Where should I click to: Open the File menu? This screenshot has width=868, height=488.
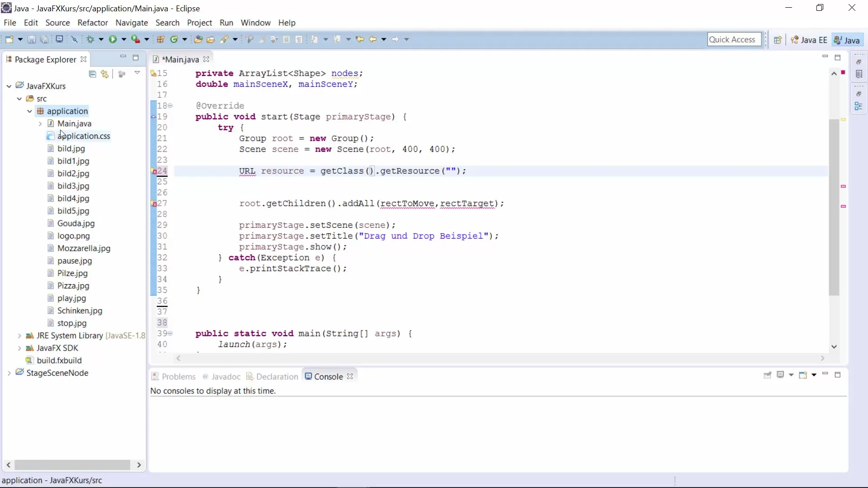point(10,23)
